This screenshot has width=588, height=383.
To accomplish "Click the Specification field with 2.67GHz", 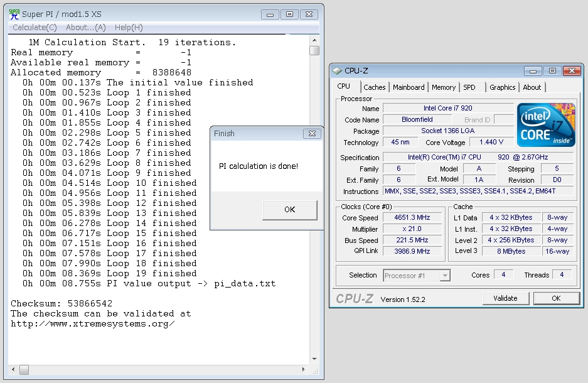I will [x=478, y=157].
